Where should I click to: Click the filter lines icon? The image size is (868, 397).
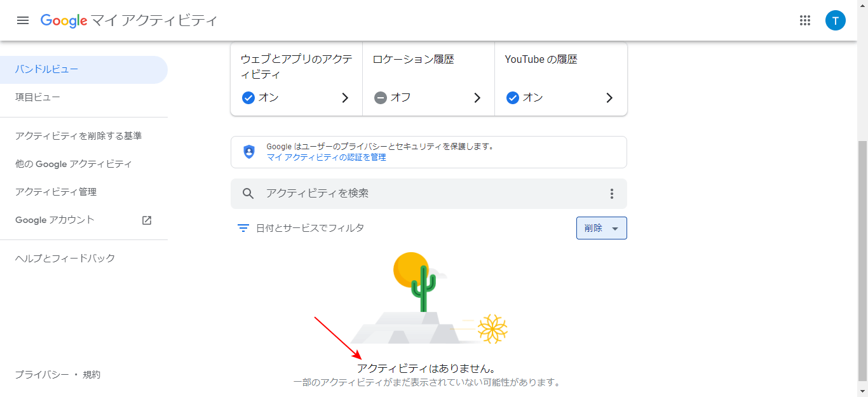tap(243, 228)
